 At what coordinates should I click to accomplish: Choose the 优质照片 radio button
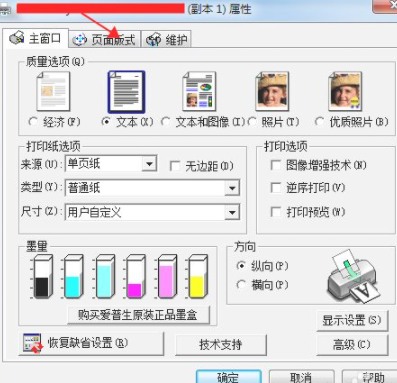[x=319, y=122]
